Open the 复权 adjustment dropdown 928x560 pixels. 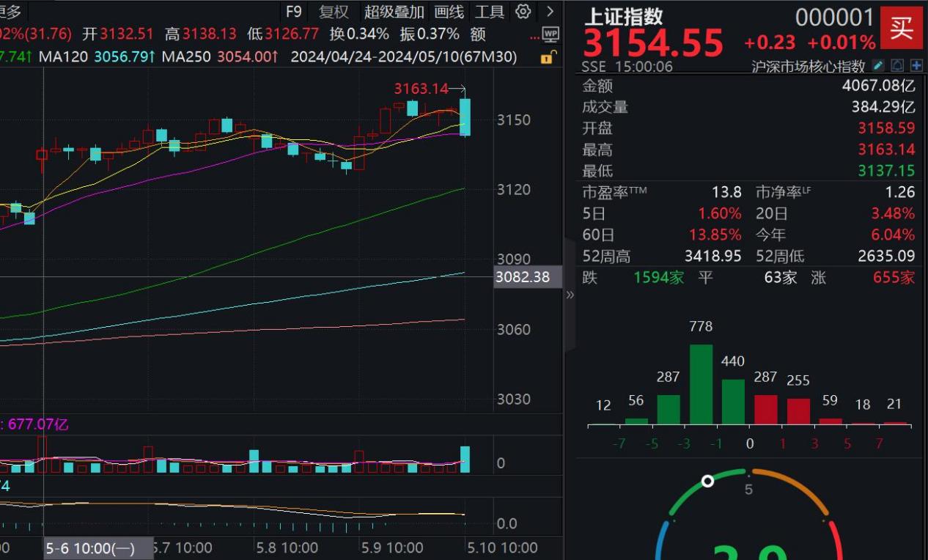coord(334,12)
